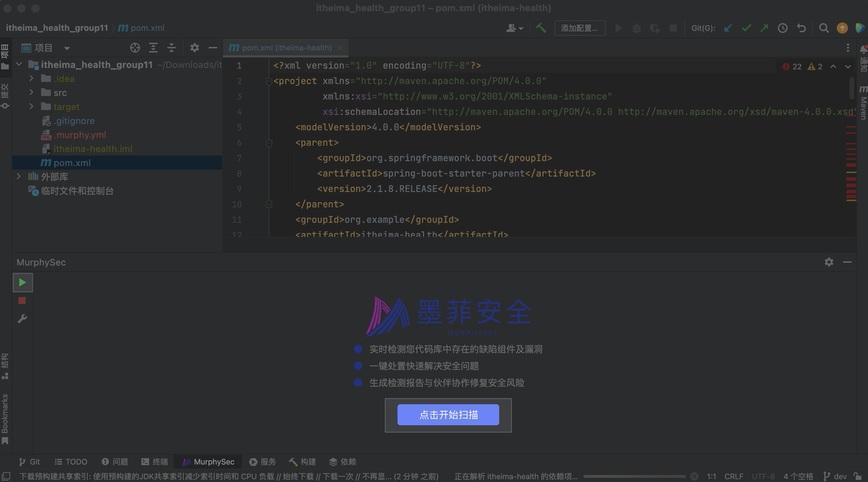868x482 pixels.
Task: Click the search magnifier icon in toolbar
Action: [823, 28]
